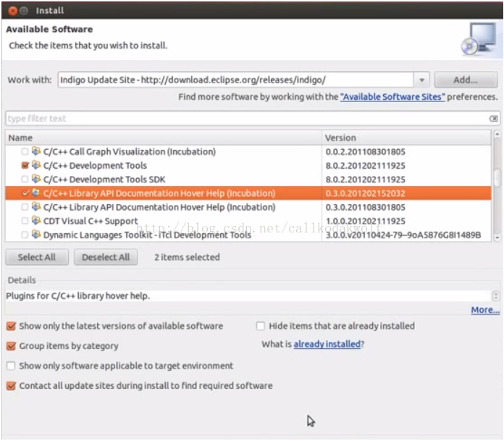Screen dimensions: 504x441
Task: Click the install wizard computer banner image
Action: click(479, 39)
